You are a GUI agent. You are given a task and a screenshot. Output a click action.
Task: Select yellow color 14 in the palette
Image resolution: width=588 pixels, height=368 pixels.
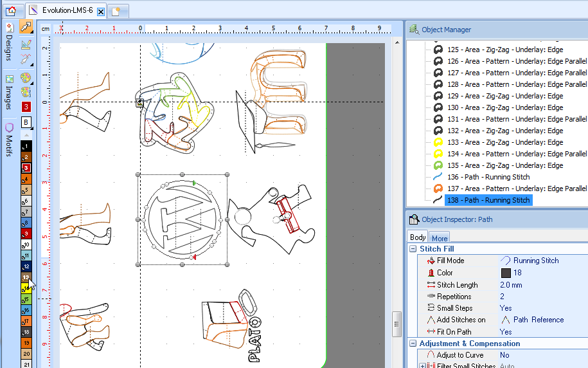[26, 288]
